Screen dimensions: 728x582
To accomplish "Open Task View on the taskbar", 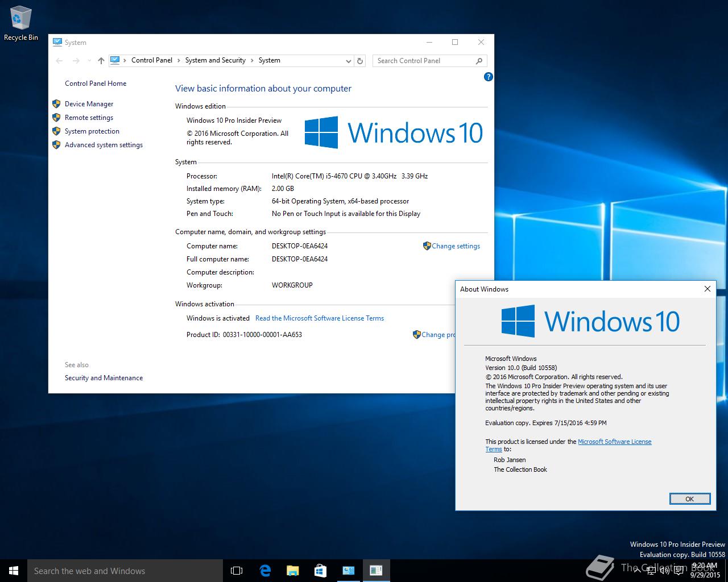I will [237, 571].
